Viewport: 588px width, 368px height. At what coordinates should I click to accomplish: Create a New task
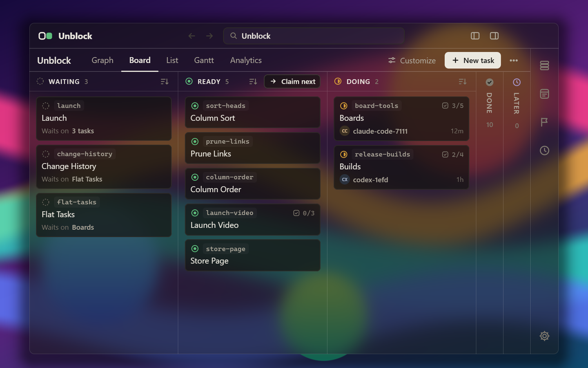pos(473,61)
